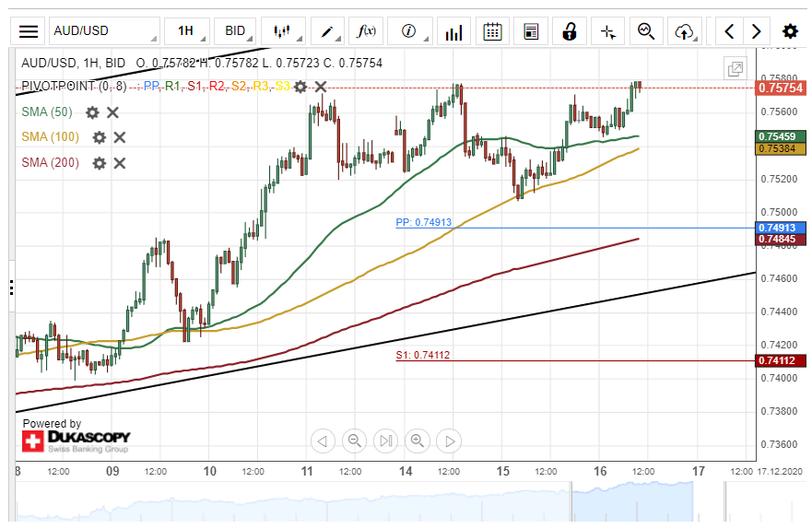
Task: Remove the SMA (200) indicator
Action: click(x=119, y=163)
